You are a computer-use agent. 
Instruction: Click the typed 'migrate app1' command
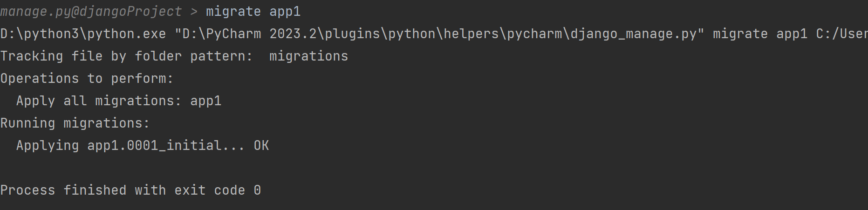pos(253,12)
